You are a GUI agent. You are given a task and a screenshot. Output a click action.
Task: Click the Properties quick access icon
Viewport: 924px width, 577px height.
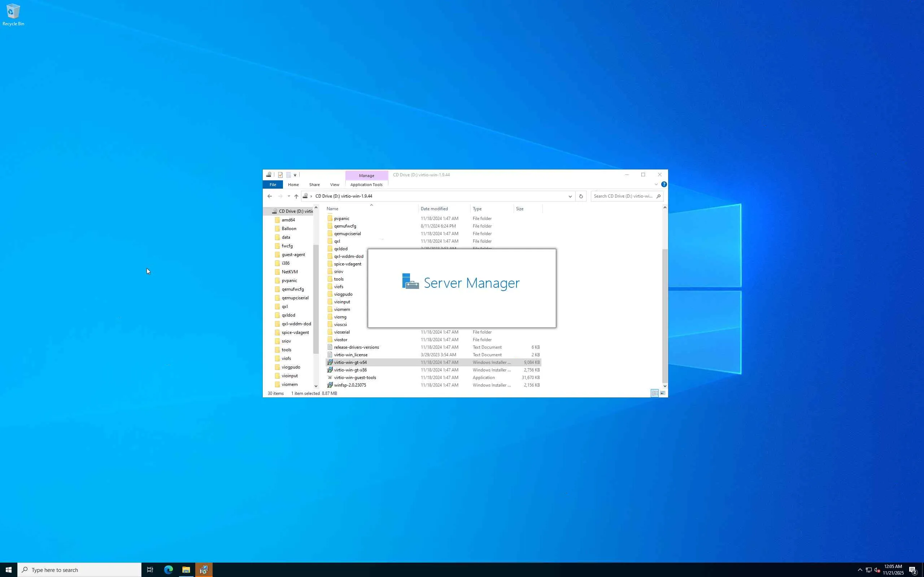pos(280,175)
